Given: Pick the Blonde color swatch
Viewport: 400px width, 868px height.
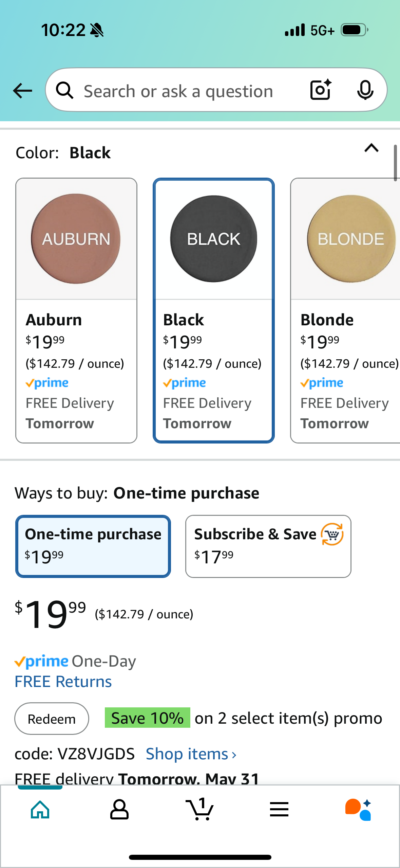Looking at the screenshot, I should [x=345, y=310].
